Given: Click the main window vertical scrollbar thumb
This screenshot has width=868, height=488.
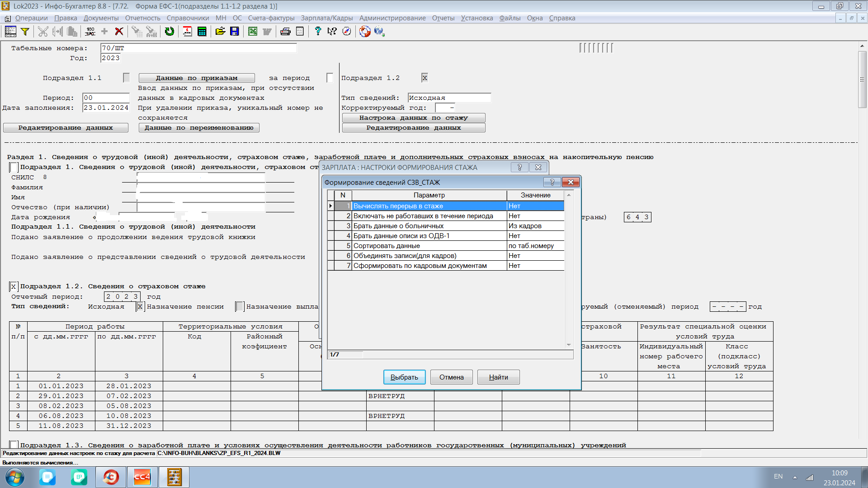Looking at the screenshot, I should click(x=862, y=79).
